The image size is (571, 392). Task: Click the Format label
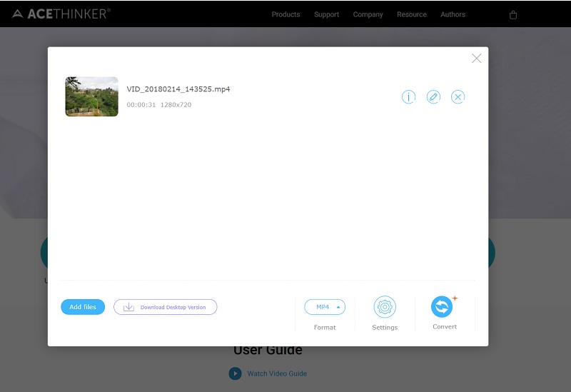[x=325, y=327]
